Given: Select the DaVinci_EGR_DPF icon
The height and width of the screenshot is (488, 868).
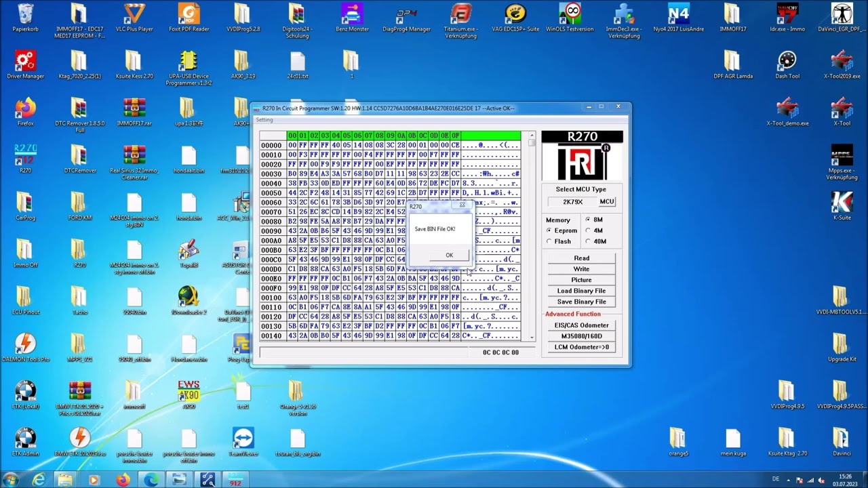Looking at the screenshot, I should (x=842, y=18).
